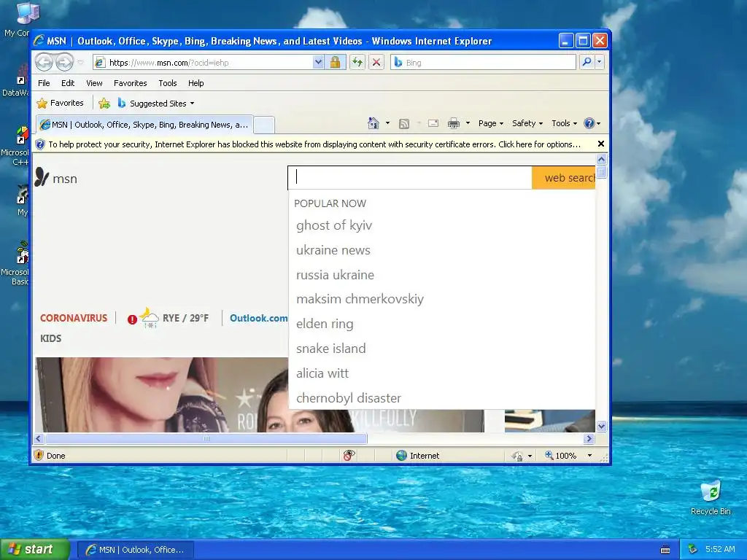Open the Edit menu
747x560 pixels.
pyautogui.click(x=68, y=83)
